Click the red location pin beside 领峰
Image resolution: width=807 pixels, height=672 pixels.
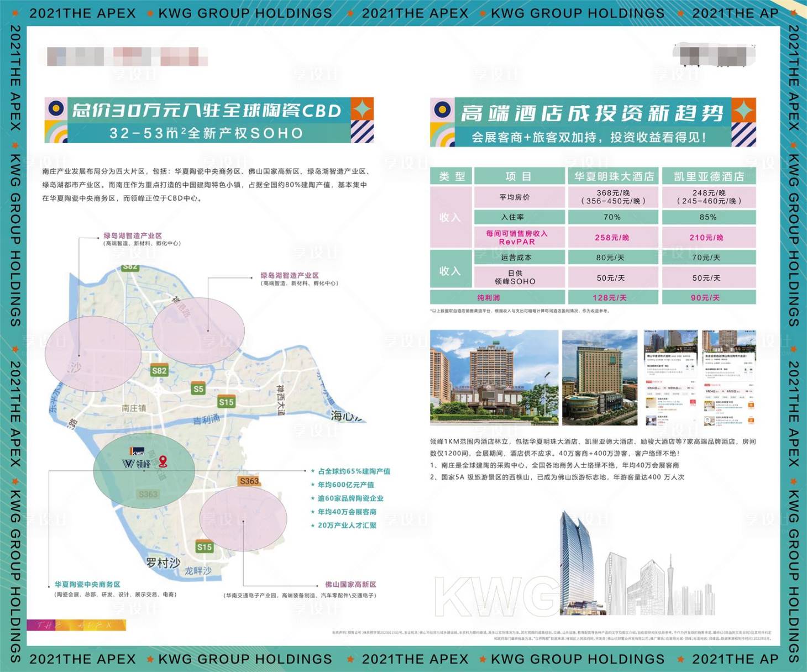click(x=163, y=462)
